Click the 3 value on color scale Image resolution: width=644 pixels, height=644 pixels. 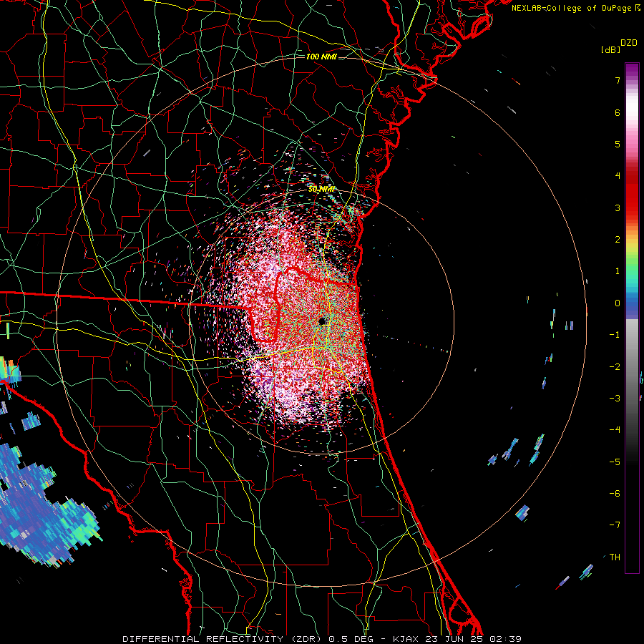click(618, 208)
